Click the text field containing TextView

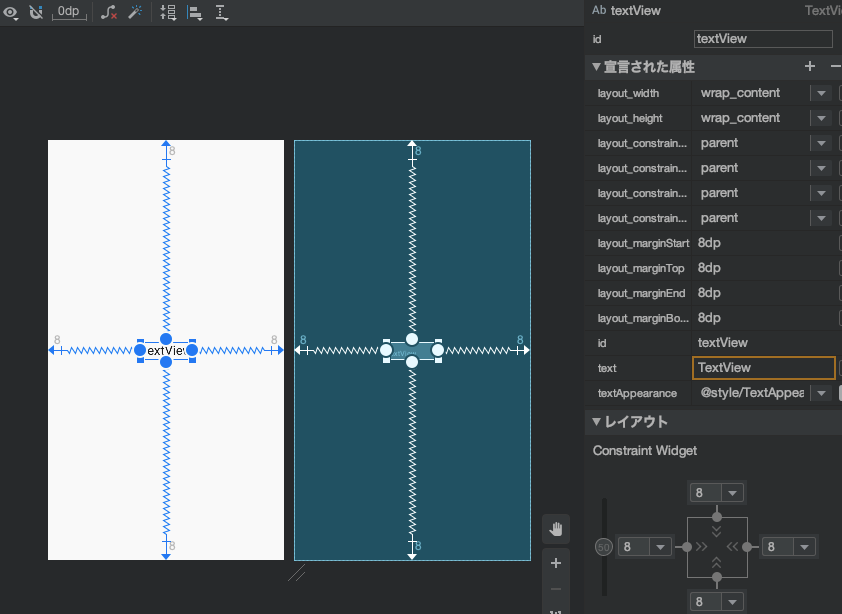[x=764, y=368]
